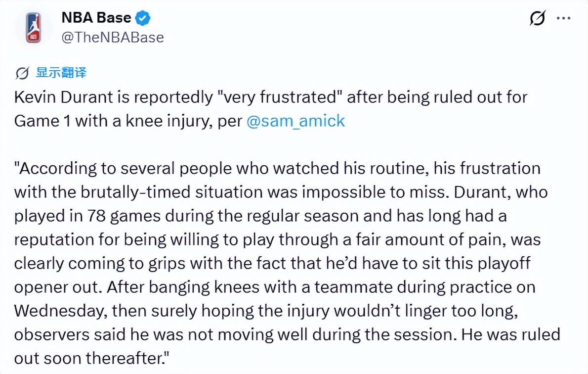Screen dimensions: 588x374
Task: Open the three-dot more options menu
Action: coord(564,19)
